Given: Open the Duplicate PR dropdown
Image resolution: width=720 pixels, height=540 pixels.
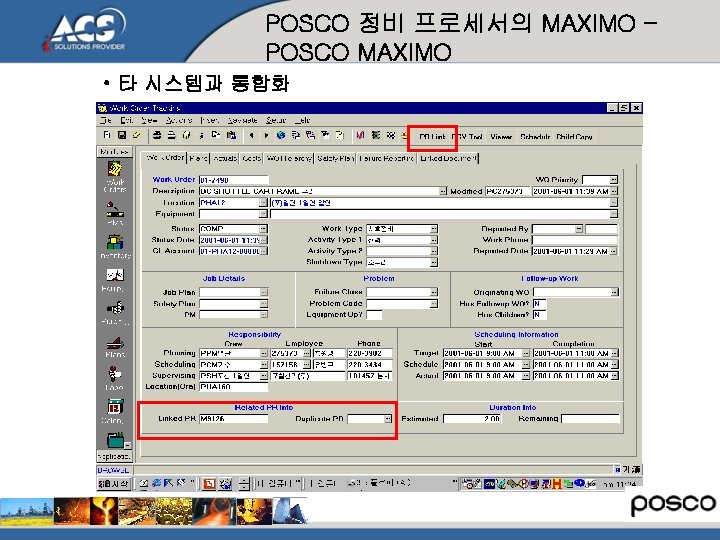Looking at the screenshot, I should (388, 419).
